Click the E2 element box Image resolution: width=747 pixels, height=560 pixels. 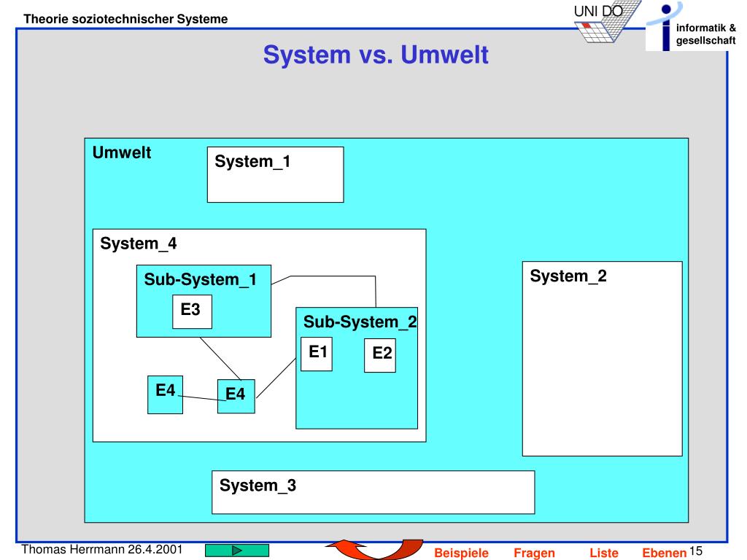pos(379,355)
